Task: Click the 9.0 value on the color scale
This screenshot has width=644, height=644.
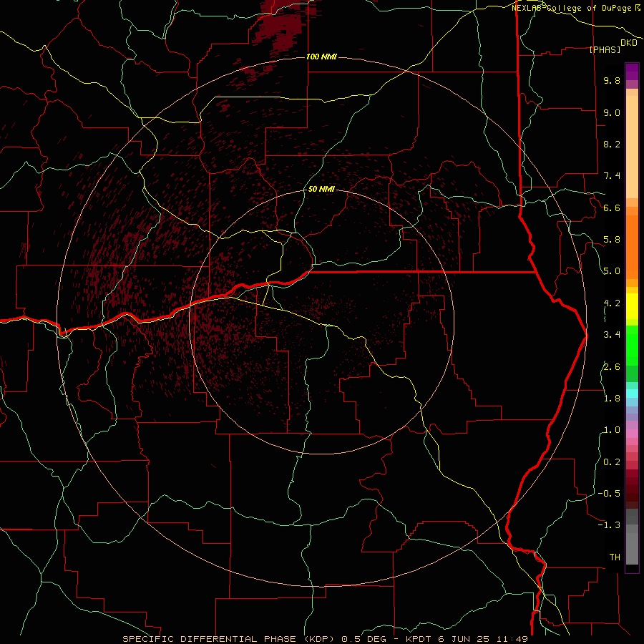Action: coord(612,112)
